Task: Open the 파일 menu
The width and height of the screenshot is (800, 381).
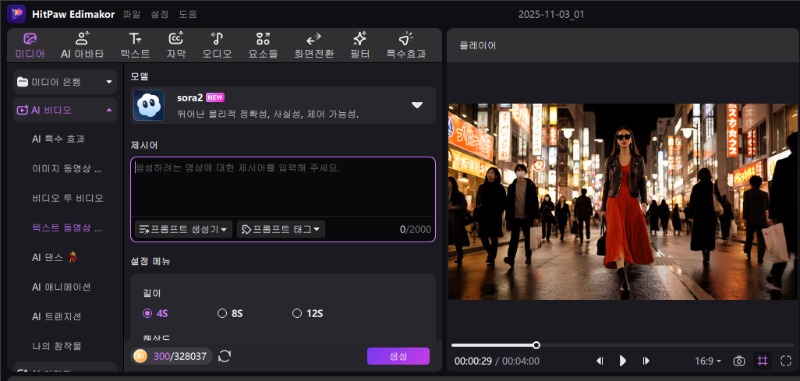Action: click(132, 14)
